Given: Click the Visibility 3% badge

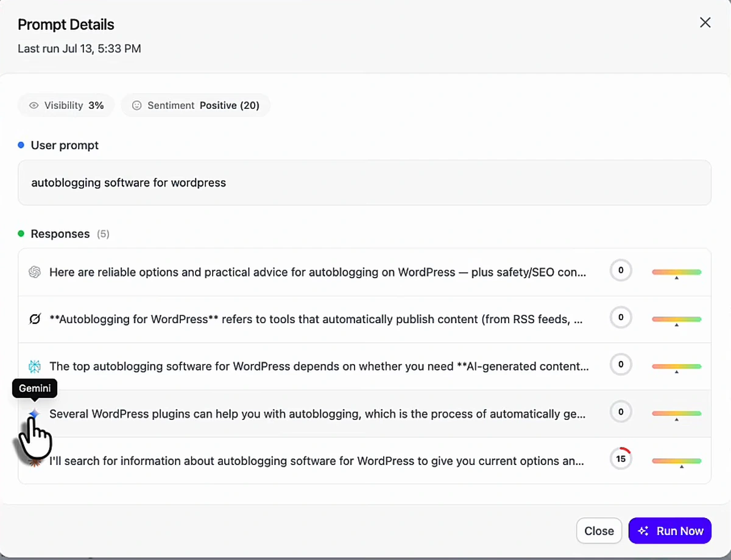Looking at the screenshot, I should [66, 105].
